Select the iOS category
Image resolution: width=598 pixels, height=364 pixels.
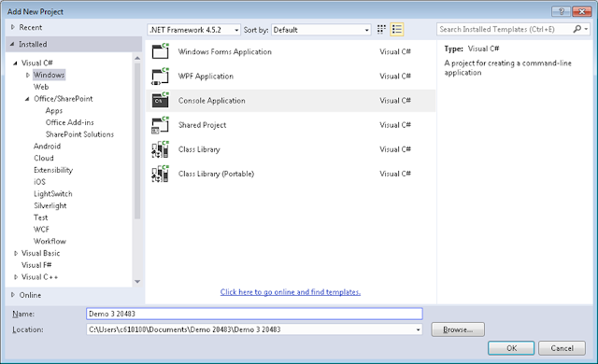click(x=39, y=182)
